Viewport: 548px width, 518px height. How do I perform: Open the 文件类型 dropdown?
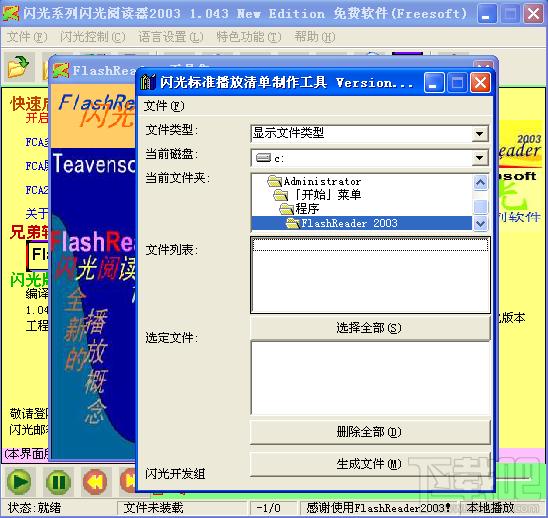pos(480,134)
